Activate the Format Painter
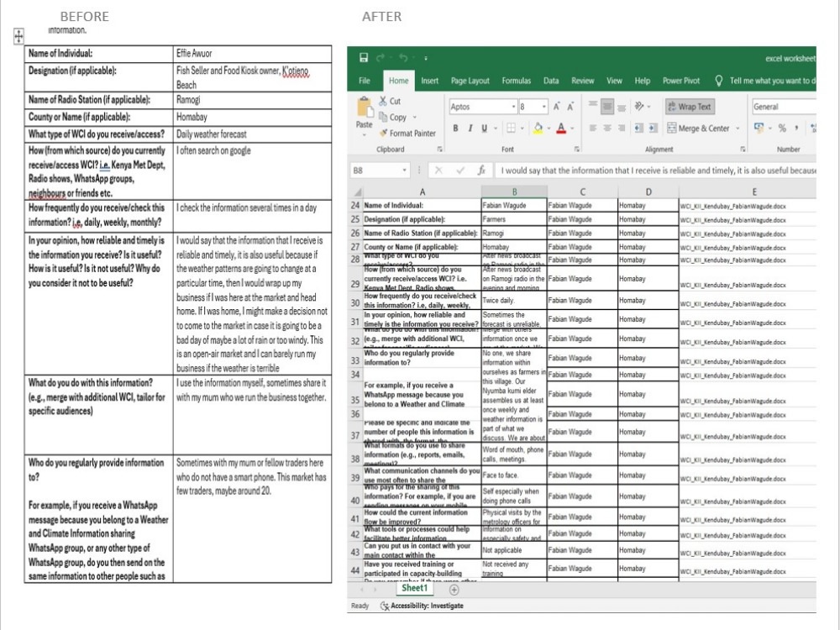This screenshot has height=630, width=840. click(x=407, y=133)
